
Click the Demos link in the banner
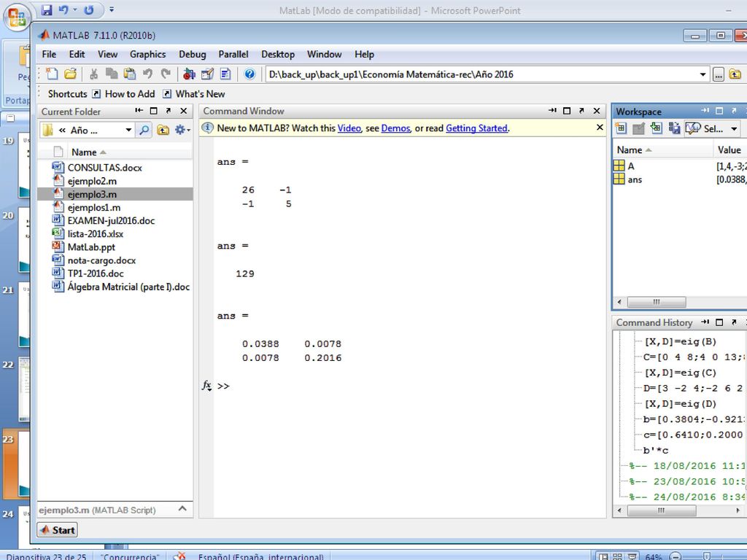point(395,128)
